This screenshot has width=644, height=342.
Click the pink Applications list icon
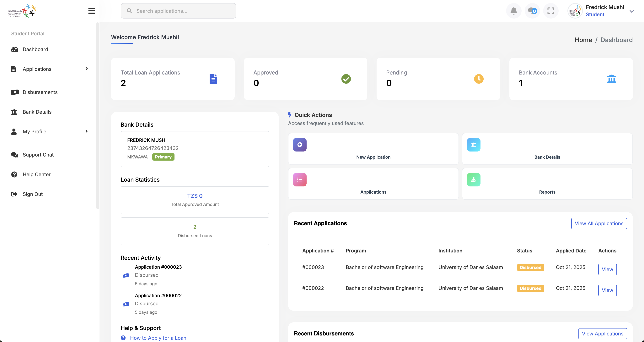(x=299, y=180)
